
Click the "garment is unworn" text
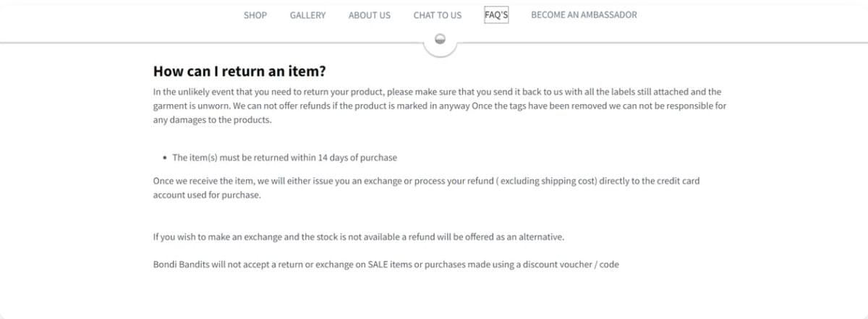click(x=190, y=106)
